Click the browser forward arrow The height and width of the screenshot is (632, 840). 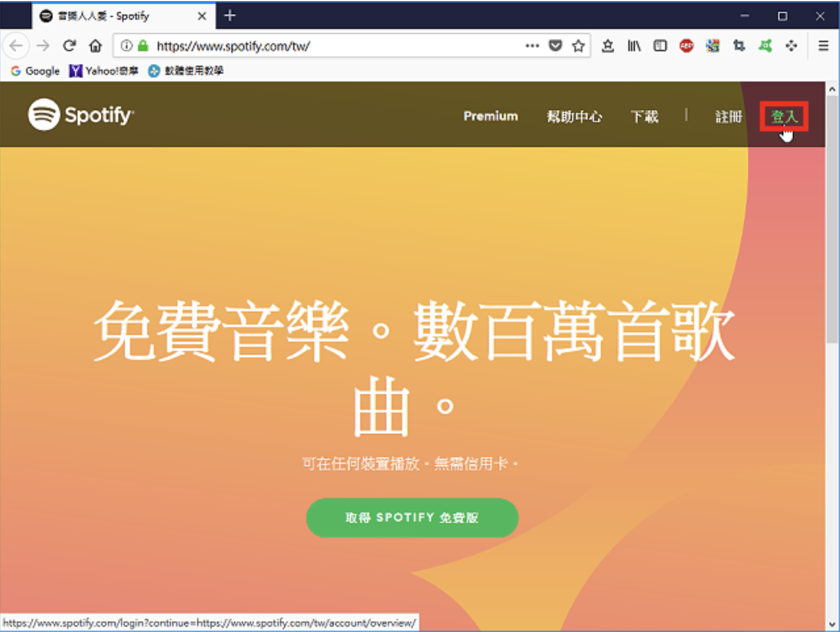[x=43, y=45]
